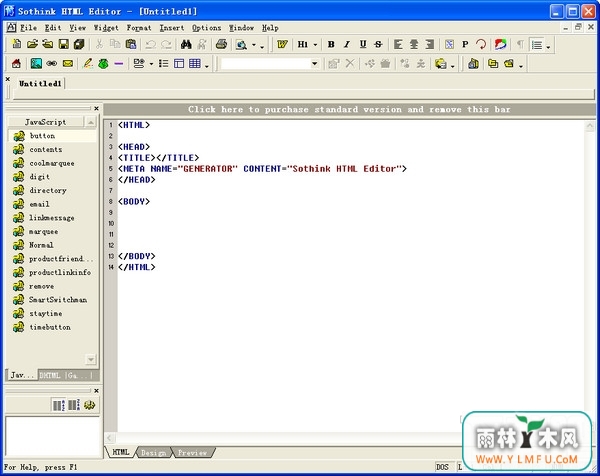Viewport: 600px width, 476px height.
Task: Center align text
Action: (x=414, y=44)
